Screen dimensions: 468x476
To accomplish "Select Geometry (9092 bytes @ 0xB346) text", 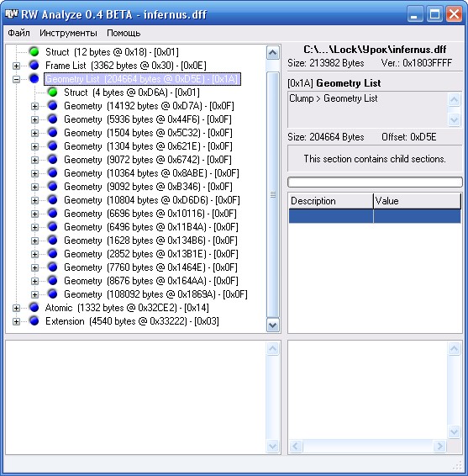I will (149, 187).
